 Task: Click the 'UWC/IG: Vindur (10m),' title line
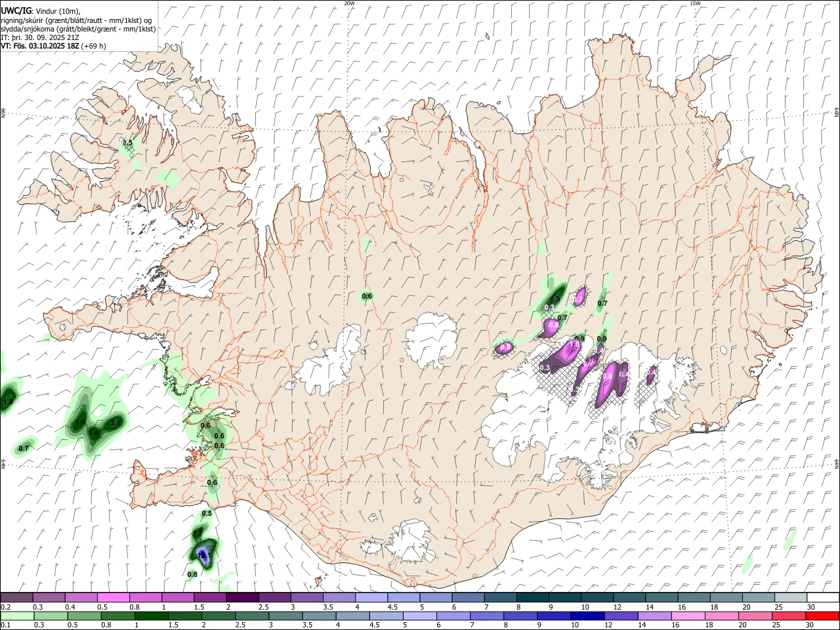tap(40, 10)
